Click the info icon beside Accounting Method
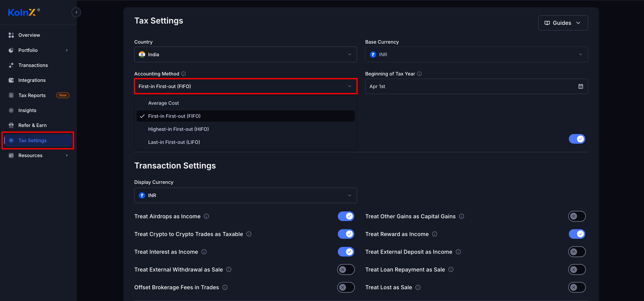 pos(183,74)
